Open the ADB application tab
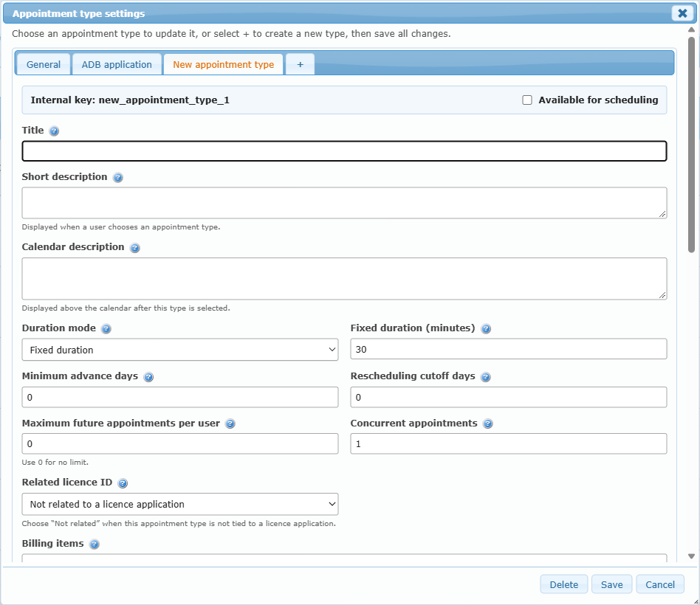Image resolution: width=700 pixels, height=605 pixels. point(117,65)
